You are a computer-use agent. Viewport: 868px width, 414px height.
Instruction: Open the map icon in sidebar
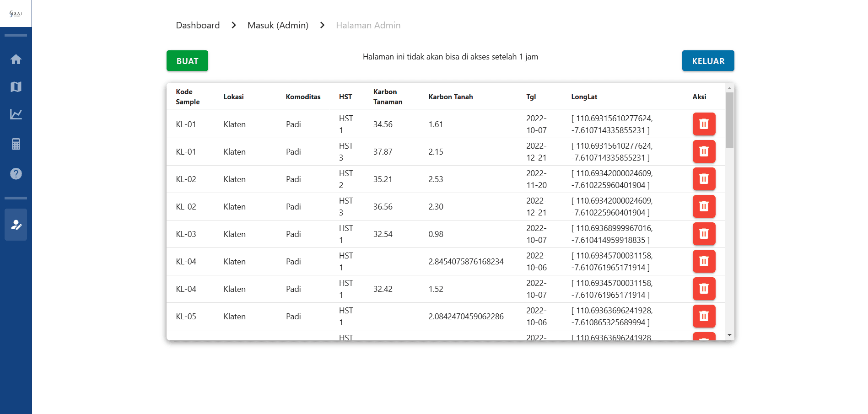tap(16, 87)
